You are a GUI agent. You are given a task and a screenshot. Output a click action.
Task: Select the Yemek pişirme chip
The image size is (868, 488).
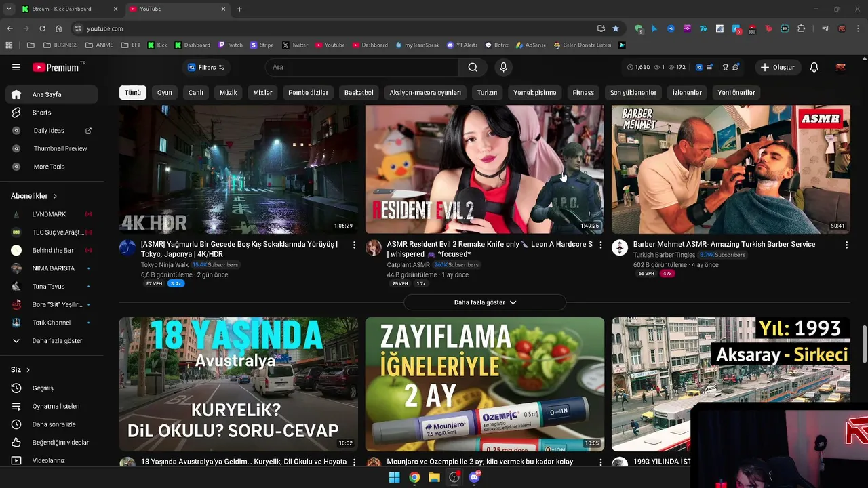click(535, 92)
